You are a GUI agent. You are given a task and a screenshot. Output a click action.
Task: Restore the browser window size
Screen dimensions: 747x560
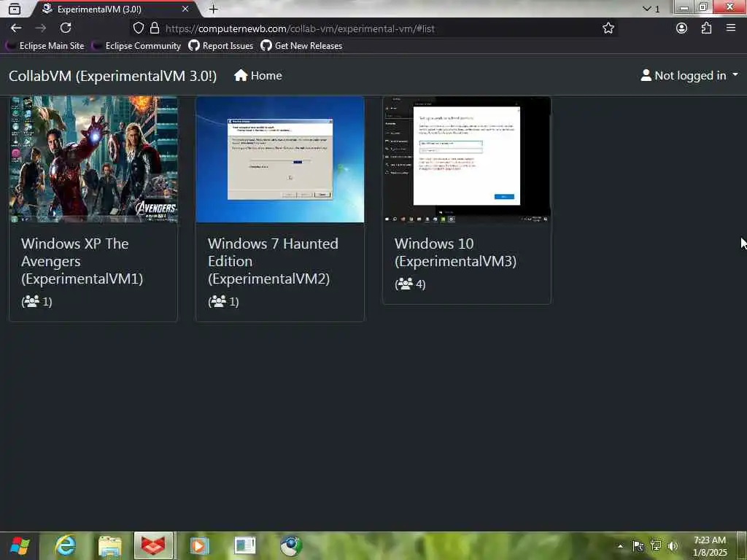(703, 7)
